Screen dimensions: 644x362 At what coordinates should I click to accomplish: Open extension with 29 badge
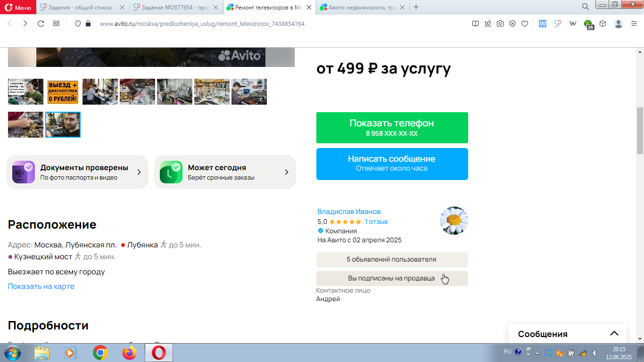coord(588,24)
